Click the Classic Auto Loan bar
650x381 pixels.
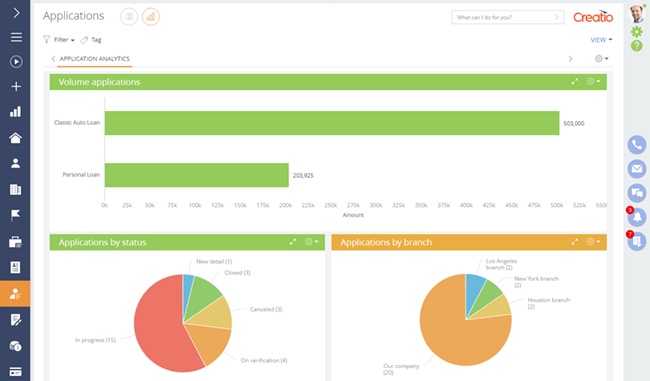(332, 123)
